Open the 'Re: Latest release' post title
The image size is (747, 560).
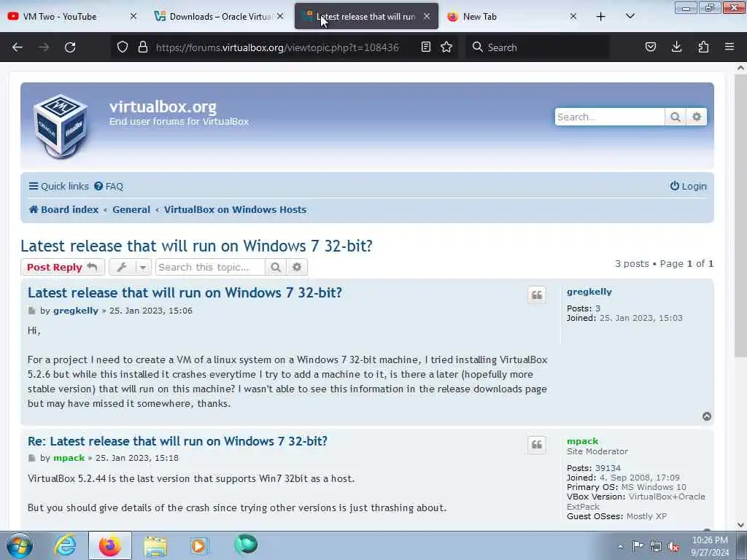(177, 441)
